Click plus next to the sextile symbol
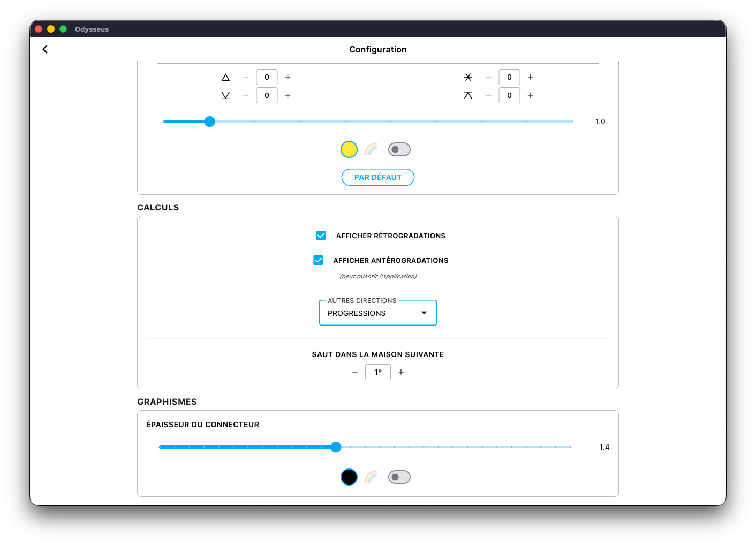This screenshot has height=545, width=756. pos(530,77)
